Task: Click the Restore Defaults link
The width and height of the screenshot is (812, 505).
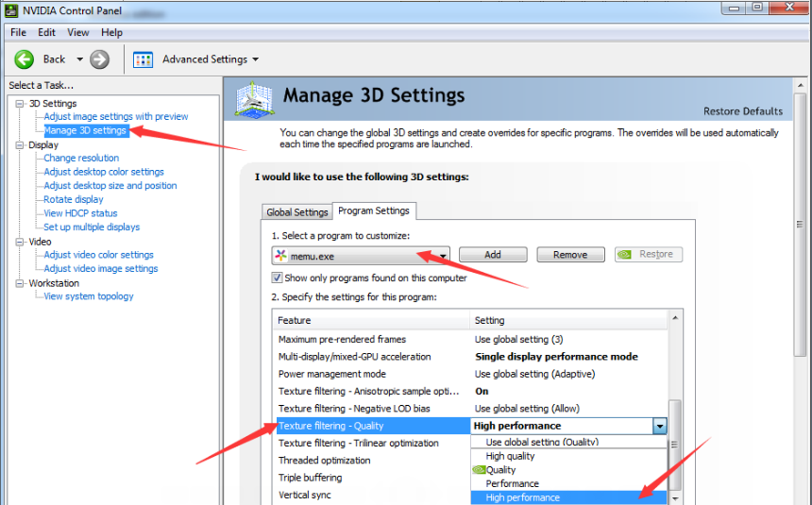Action: [743, 111]
